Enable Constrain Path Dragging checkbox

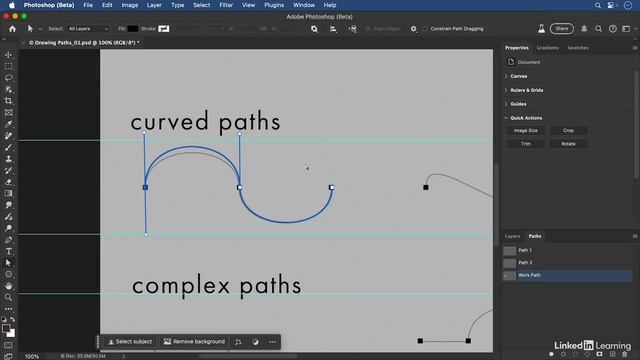[425, 29]
